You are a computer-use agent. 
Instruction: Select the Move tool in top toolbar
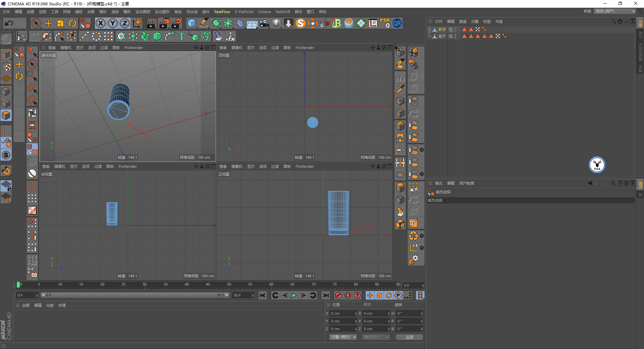(48, 23)
